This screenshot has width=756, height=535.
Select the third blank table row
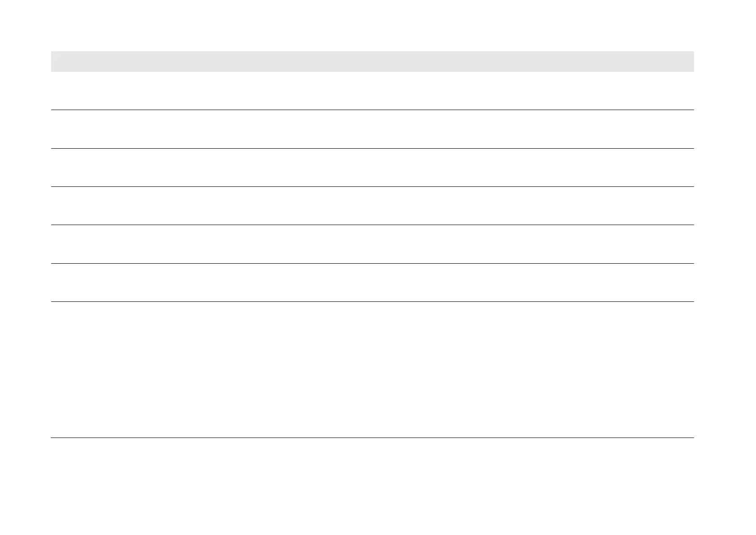[372, 168]
